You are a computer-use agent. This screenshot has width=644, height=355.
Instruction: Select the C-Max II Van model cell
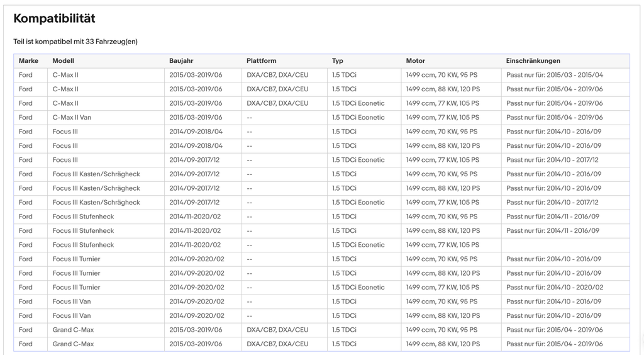pos(106,118)
